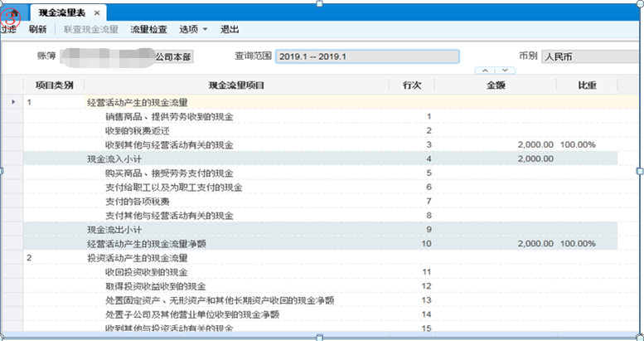Switch to the 现金流量表 tab
644x341 pixels.
point(63,13)
